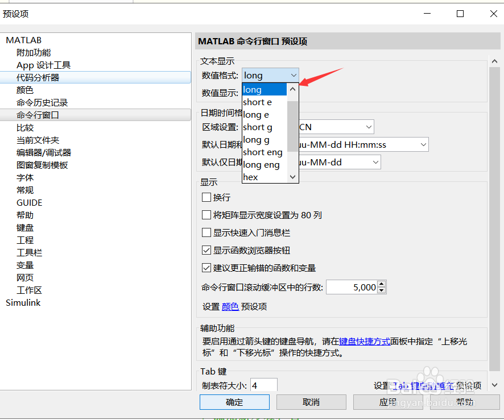This screenshot has height=420, width=504.
Task: Choose short e format option
Action: coord(264,102)
